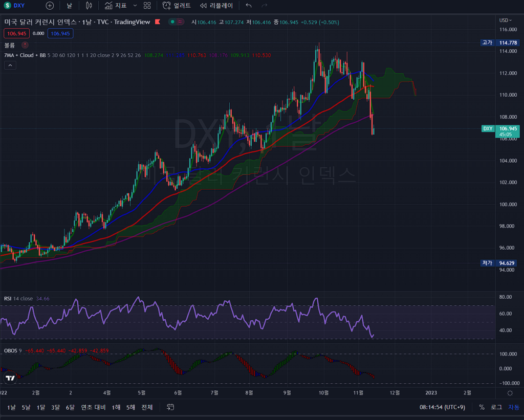Open indicator templates grid icon
Screen dimensions: 524x420
[147, 6]
